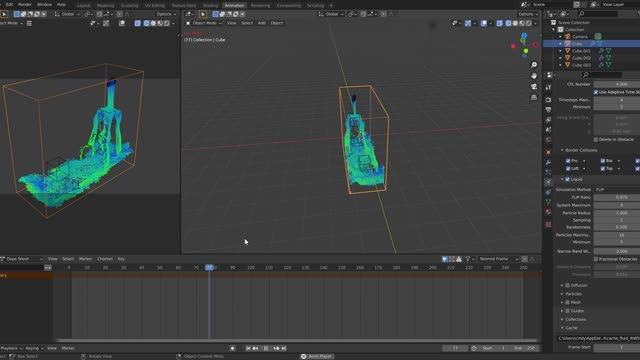Collapse the Cache panel
The image size is (640, 360).
click(562, 328)
